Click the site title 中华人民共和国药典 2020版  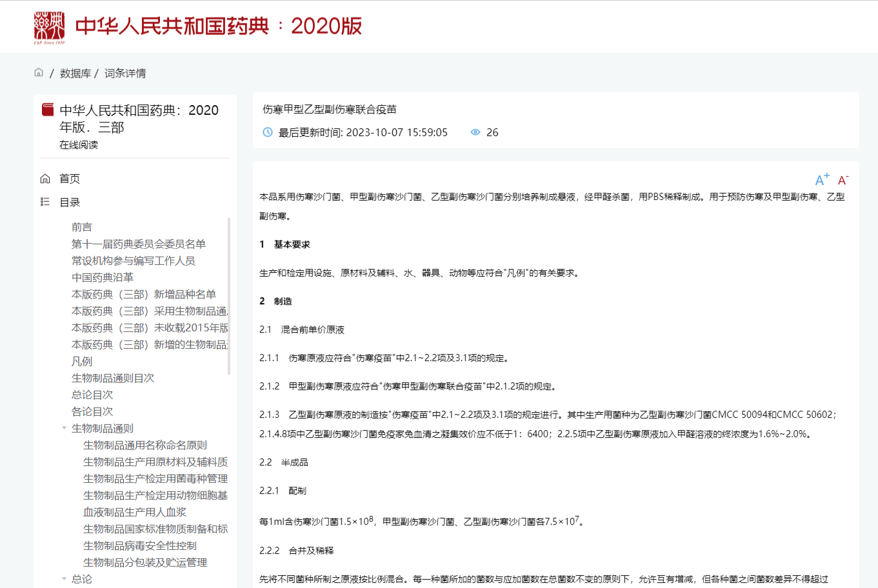218,26
